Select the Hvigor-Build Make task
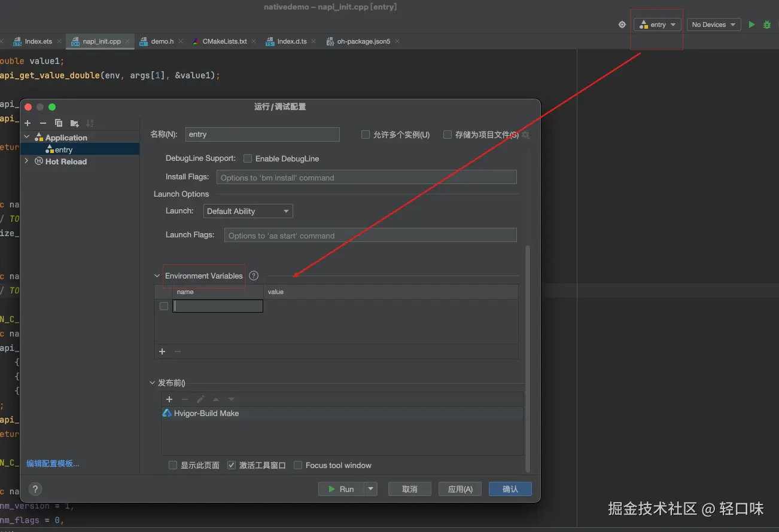This screenshot has height=532, width=779. [342, 413]
